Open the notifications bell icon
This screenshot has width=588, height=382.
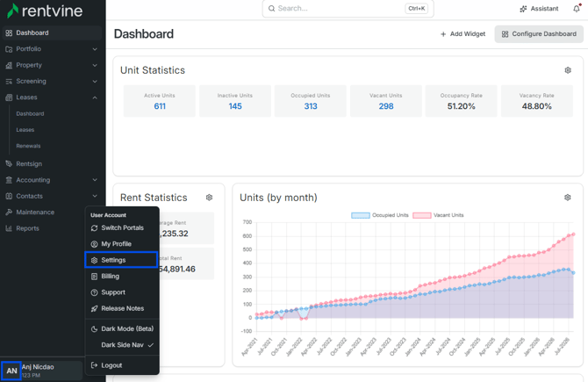click(577, 8)
